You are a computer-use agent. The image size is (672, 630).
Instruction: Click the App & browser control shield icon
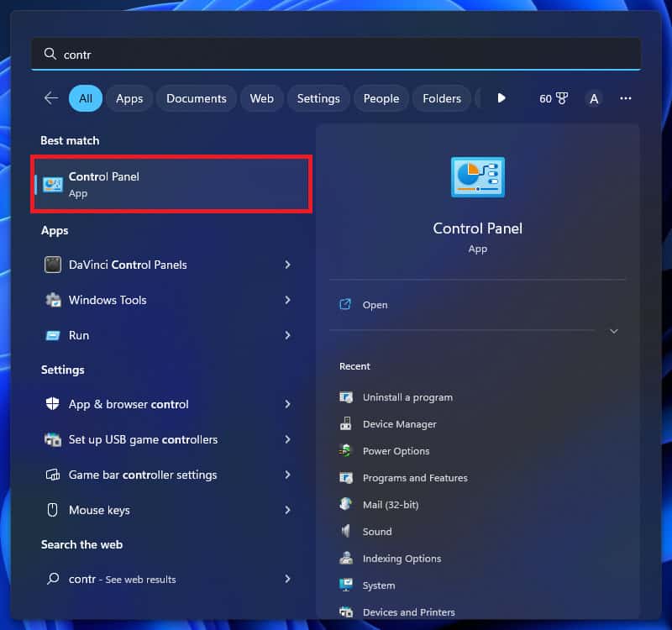click(x=53, y=404)
